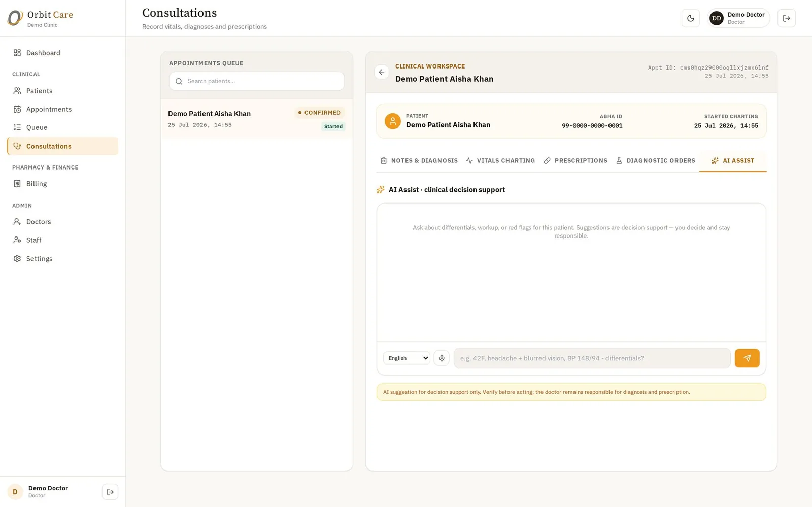This screenshot has height=507, width=812.
Task: Click the Demo Doctor name in the header
Action: pyautogui.click(x=746, y=15)
